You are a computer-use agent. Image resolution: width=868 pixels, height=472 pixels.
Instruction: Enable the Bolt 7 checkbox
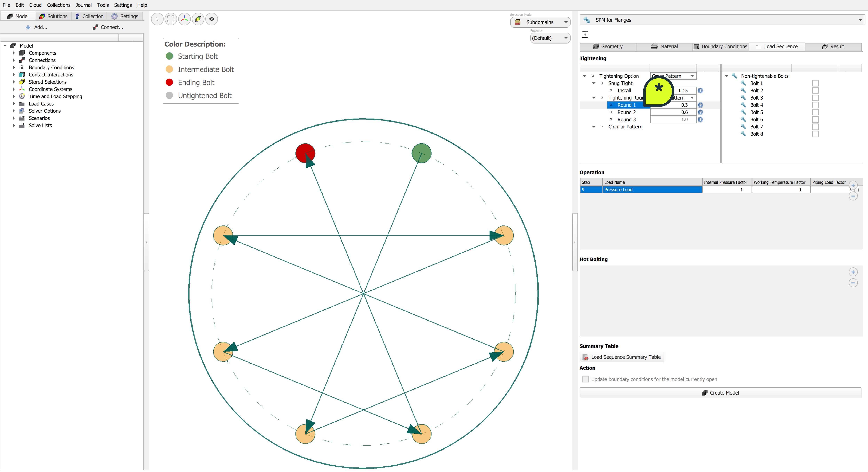[x=815, y=127]
